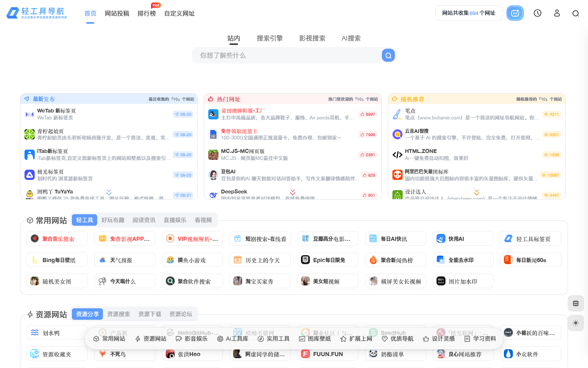This screenshot has width=588, height=368.
Task: Open the 排行榜 hot ranking menu
Action: point(147,13)
